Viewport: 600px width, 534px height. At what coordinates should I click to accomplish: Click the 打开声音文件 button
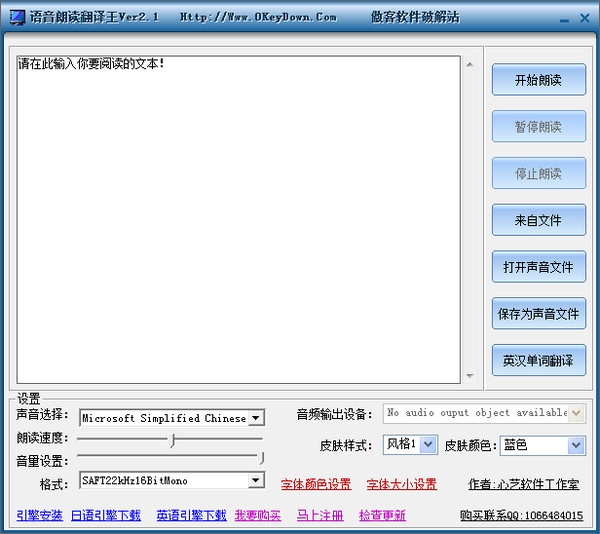[x=538, y=267]
